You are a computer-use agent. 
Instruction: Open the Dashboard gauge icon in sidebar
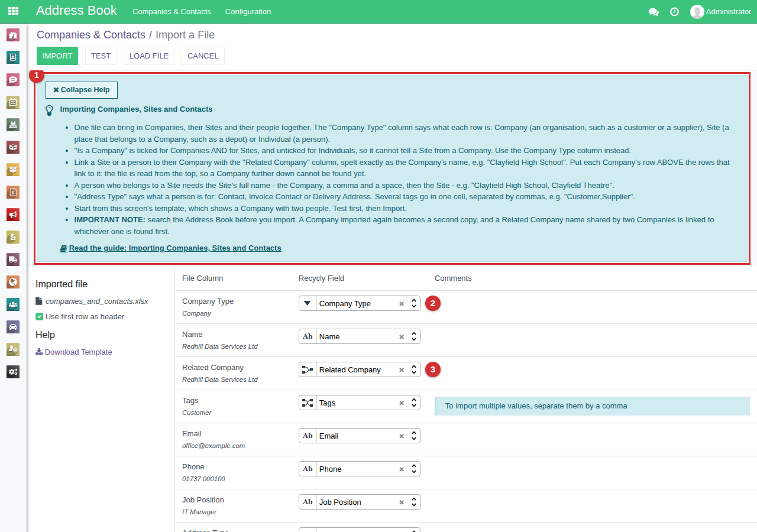[13, 35]
